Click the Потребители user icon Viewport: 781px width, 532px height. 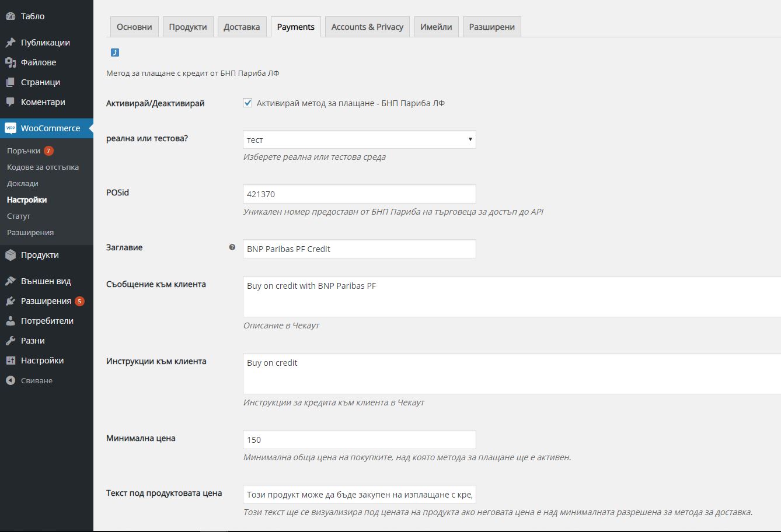[x=11, y=321]
